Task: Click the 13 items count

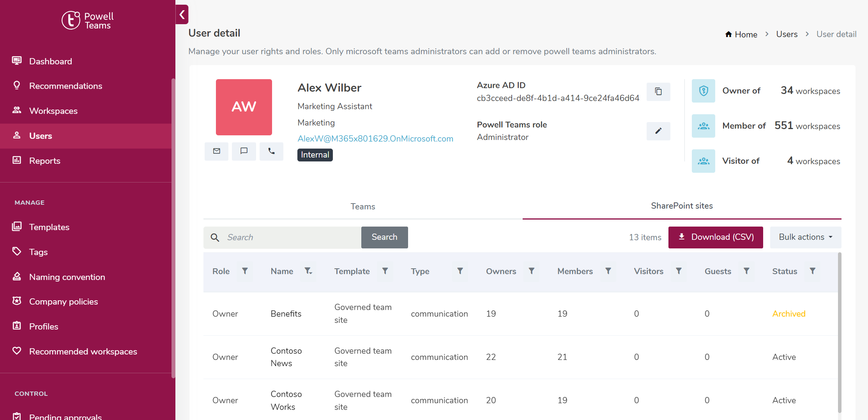Action: (645, 237)
